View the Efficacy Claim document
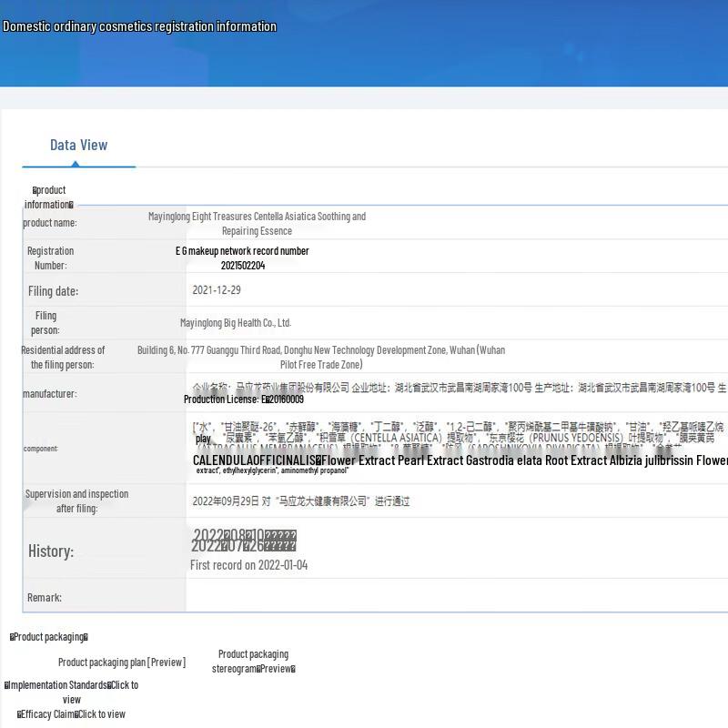728x728 pixels. point(71,714)
